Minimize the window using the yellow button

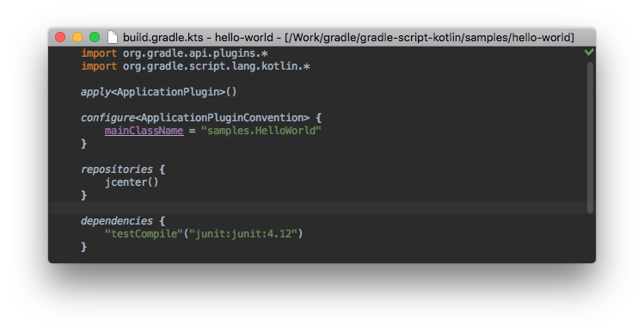(x=77, y=37)
